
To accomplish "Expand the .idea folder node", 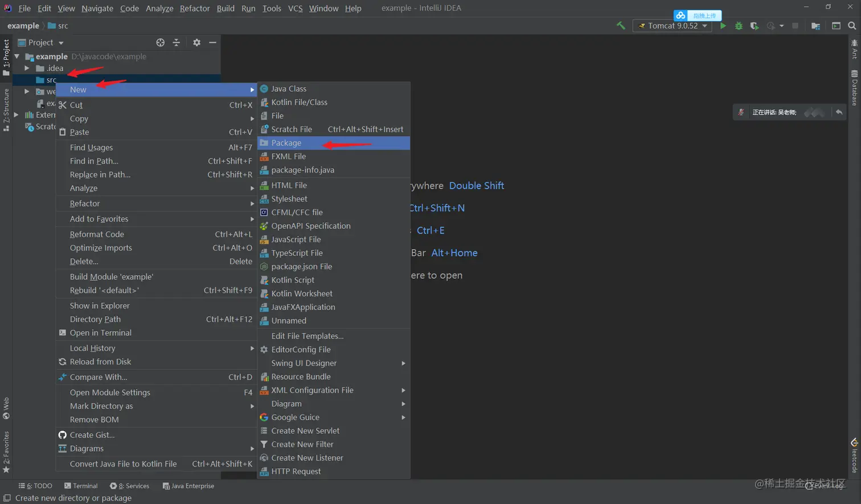I will coord(27,68).
